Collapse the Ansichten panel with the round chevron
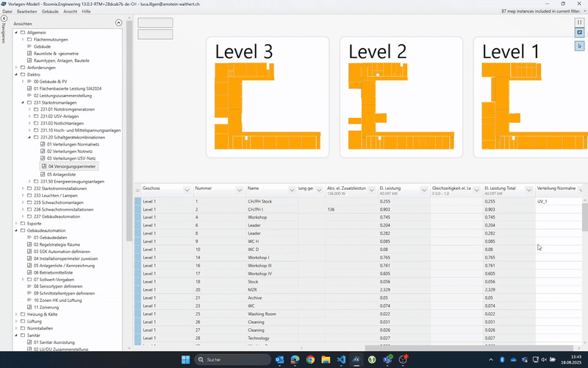The height and width of the screenshot is (368, 588). tap(119, 24)
